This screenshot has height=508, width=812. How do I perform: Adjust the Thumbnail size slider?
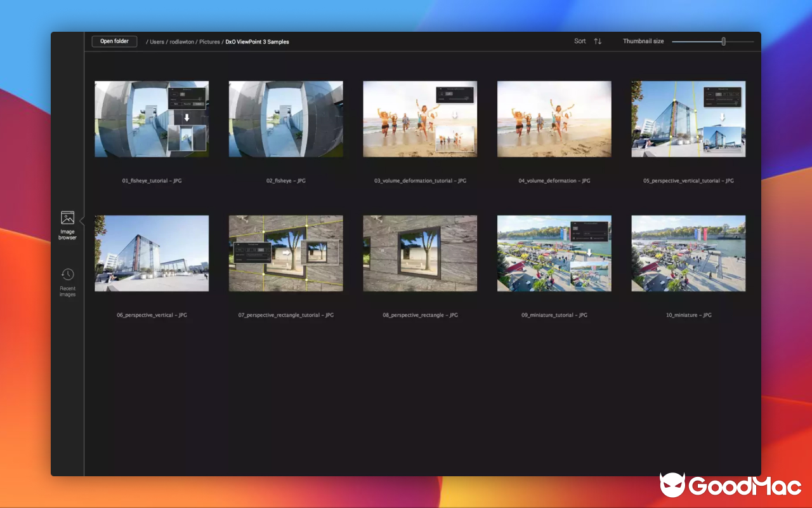pyautogui.click(x=722, y=41)
